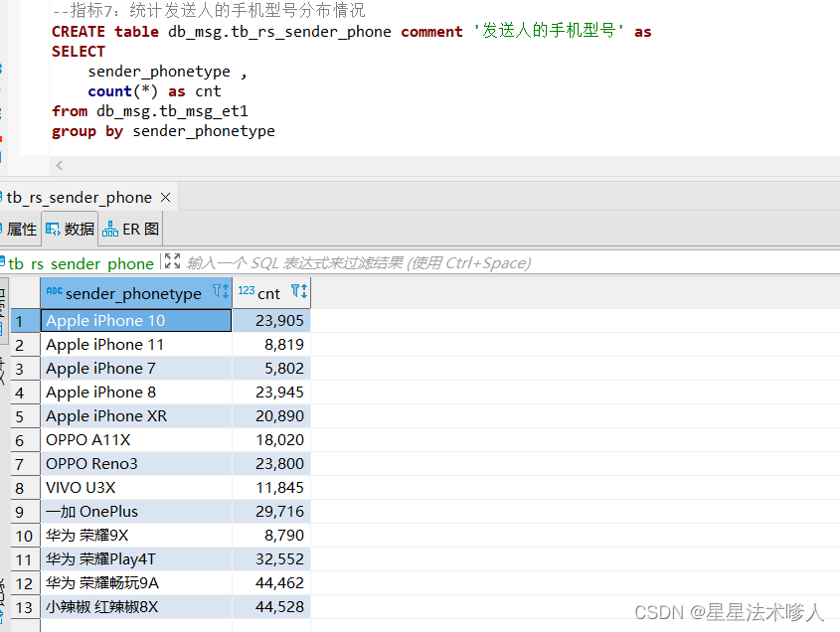The image size is (840, 632).
Task: Select cnt value 11,845
Action: coord(271,488)
